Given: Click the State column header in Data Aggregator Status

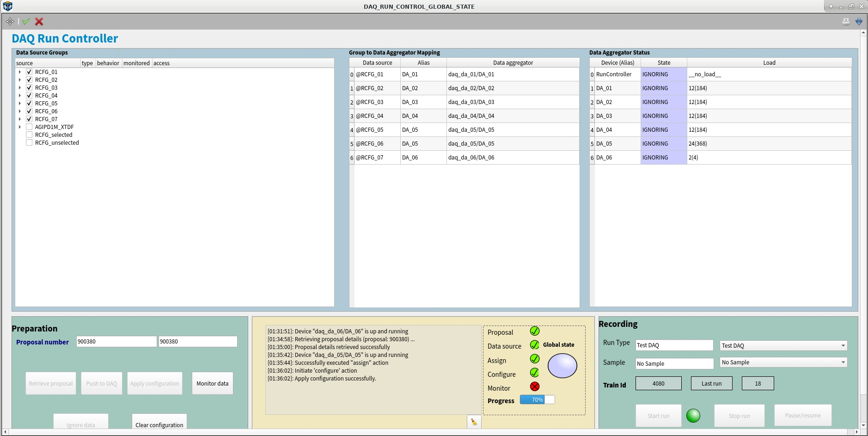Looking at the screenshot, I should click(x=664, y=62).
